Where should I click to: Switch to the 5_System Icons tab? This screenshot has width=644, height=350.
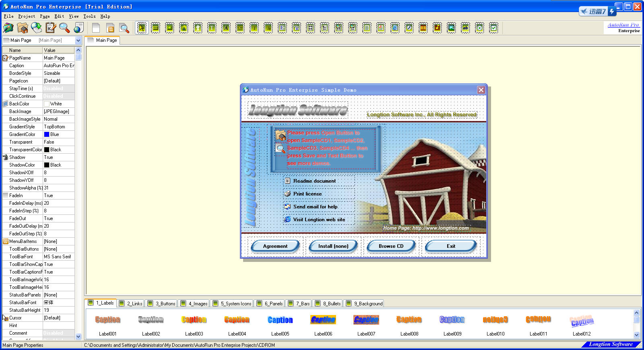(232, 304)
